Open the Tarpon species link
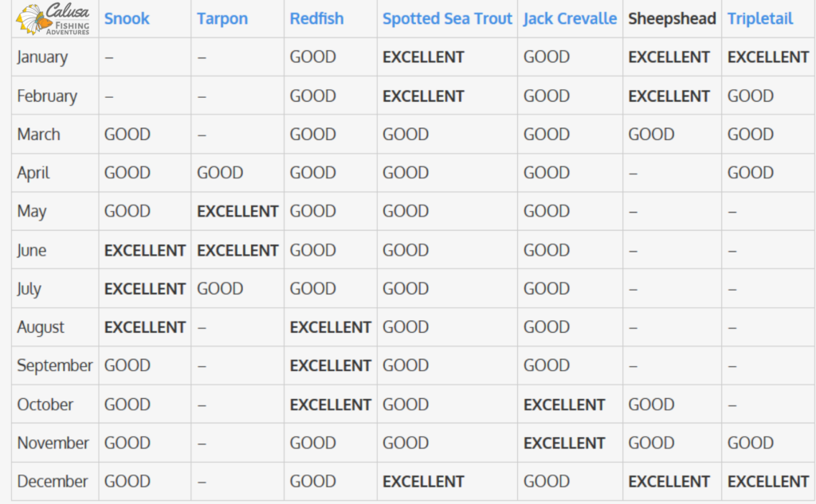816x504 pixels. [x=222, y=19]
